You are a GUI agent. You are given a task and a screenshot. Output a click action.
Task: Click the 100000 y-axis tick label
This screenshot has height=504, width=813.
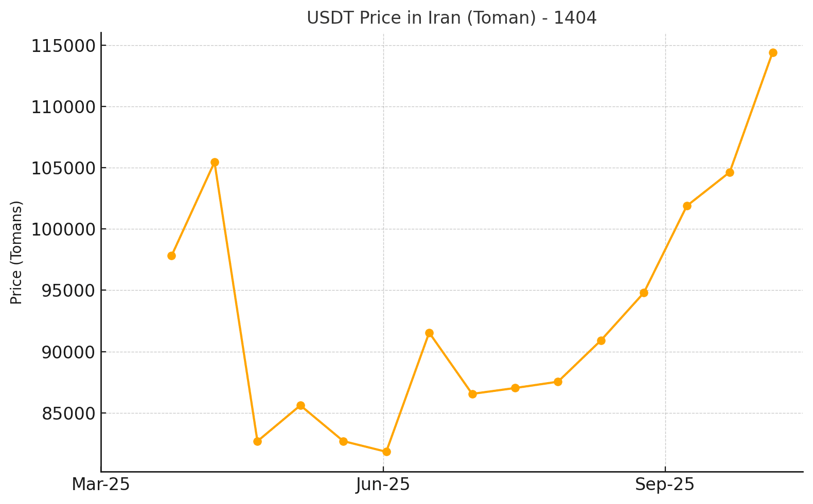tap(63, 229)
